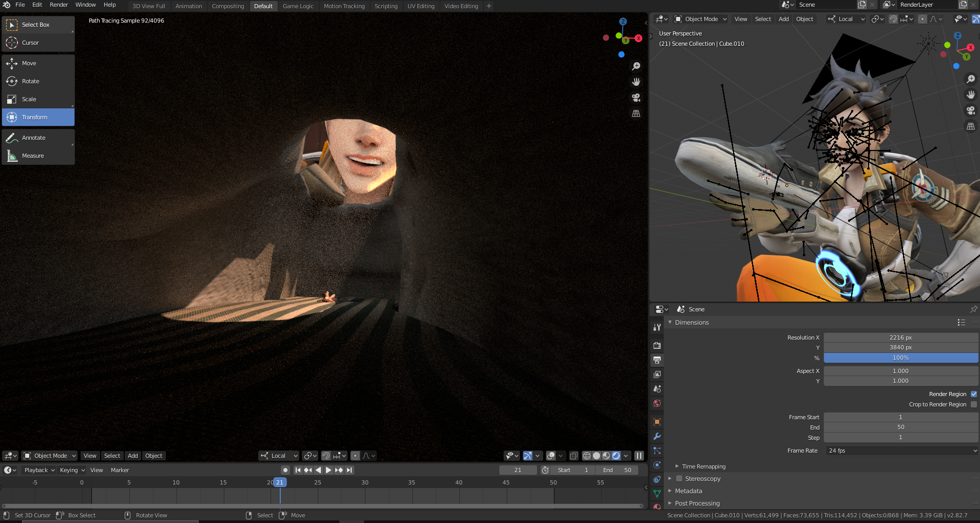Enable the Stereoscopy checkbox
The height and width of the screenshot is (523, 980).
[679, 479]
